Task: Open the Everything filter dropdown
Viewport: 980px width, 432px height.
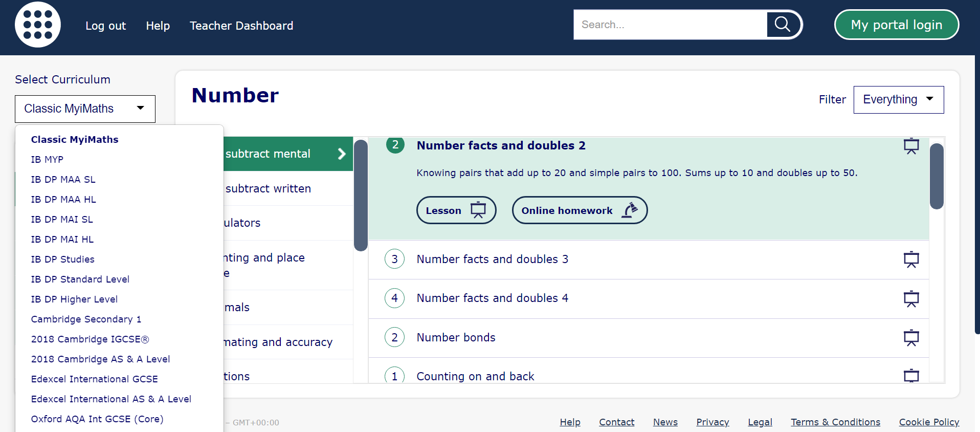Action: point(898,100)
